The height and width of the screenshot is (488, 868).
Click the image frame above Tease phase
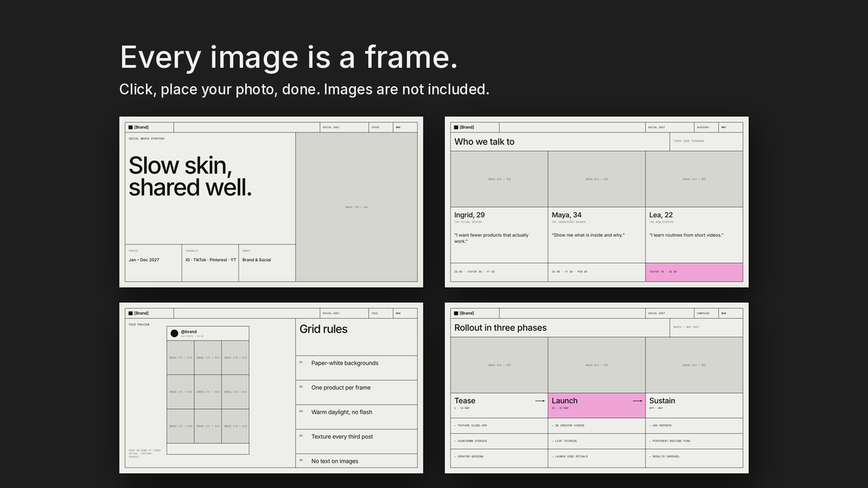[x=499, y=365]
